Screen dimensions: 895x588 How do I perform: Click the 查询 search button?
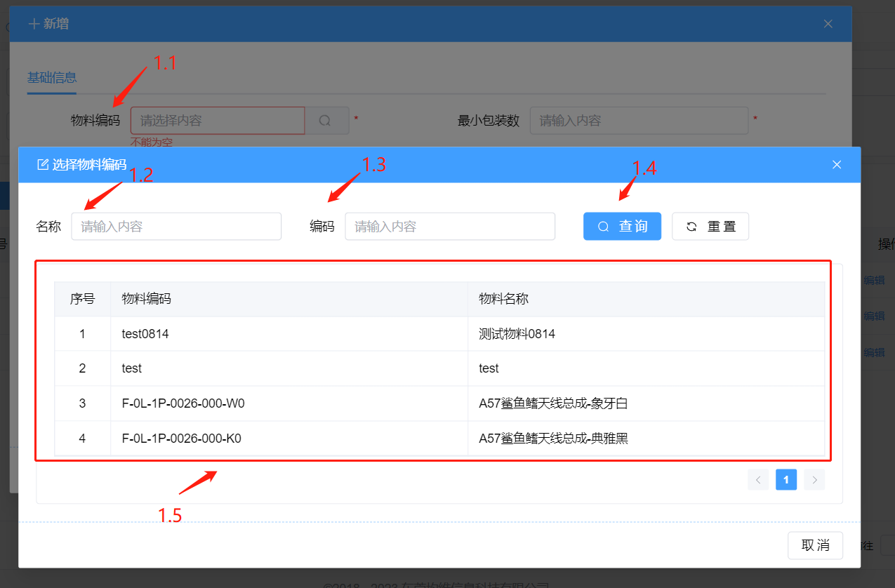[622, 227]
